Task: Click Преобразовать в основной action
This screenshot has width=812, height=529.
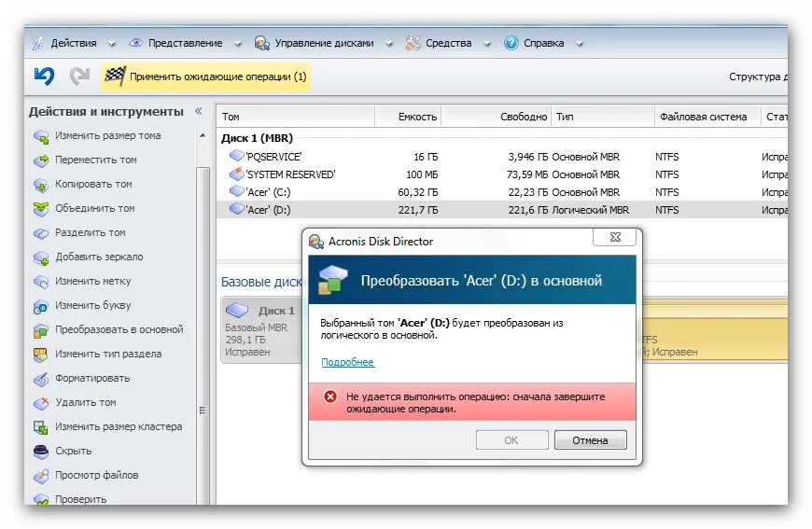Action: (119, 329)
